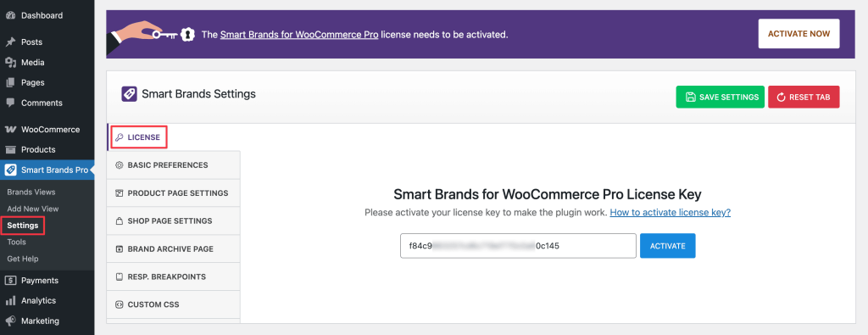868x335 pixels.
Task: Click the icon beside Product Page Settings
Action: [119, 193]
